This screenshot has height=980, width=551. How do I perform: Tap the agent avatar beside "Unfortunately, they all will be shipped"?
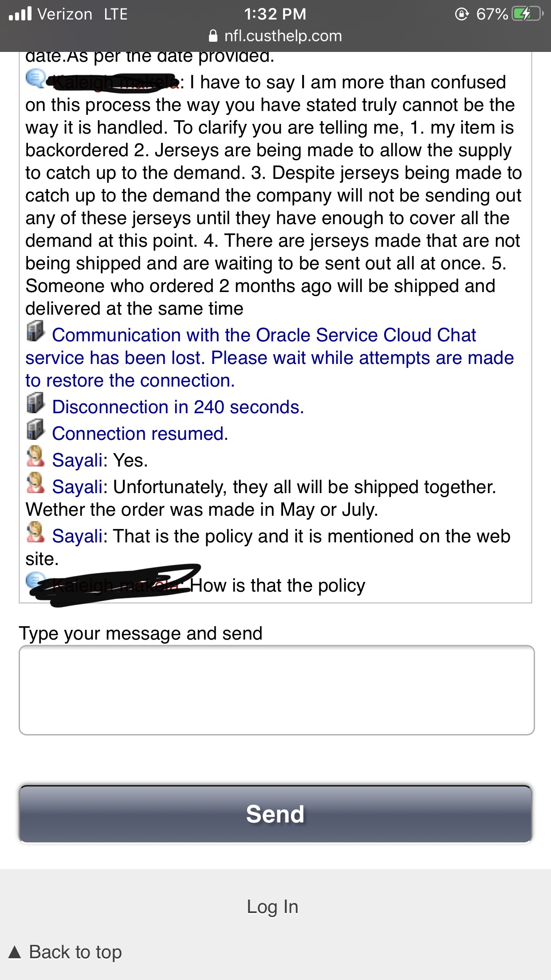coord(35,483)
